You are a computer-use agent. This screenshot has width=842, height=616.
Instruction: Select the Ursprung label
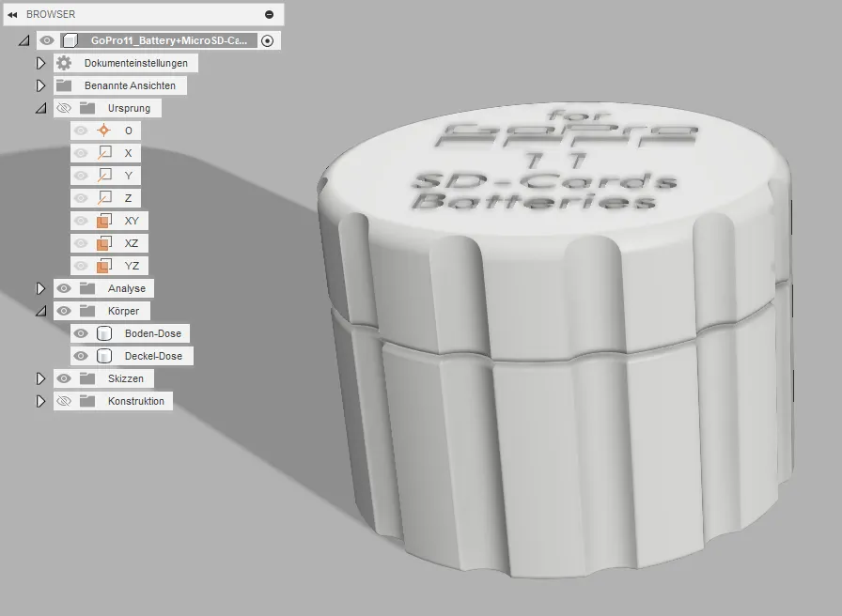tap(129, 108)
